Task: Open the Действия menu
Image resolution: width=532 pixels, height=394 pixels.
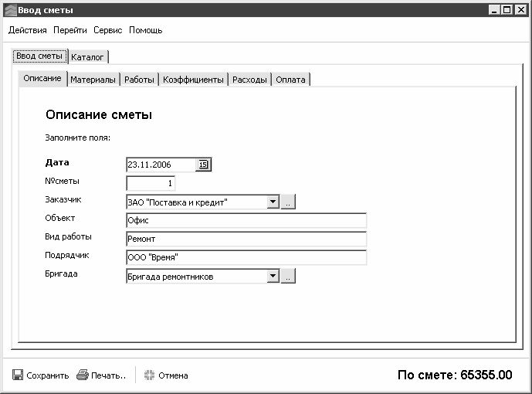Action: 28,30
